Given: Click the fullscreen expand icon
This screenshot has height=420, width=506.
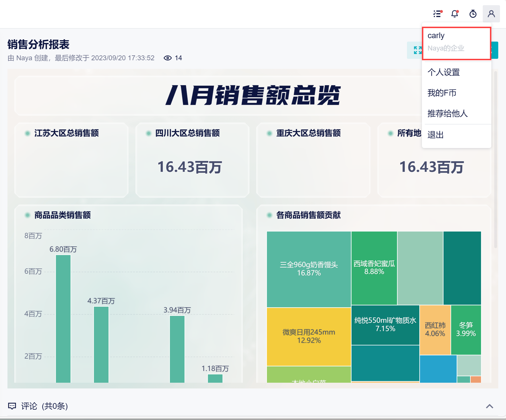Looking at the screenshot, I should 418,50.
